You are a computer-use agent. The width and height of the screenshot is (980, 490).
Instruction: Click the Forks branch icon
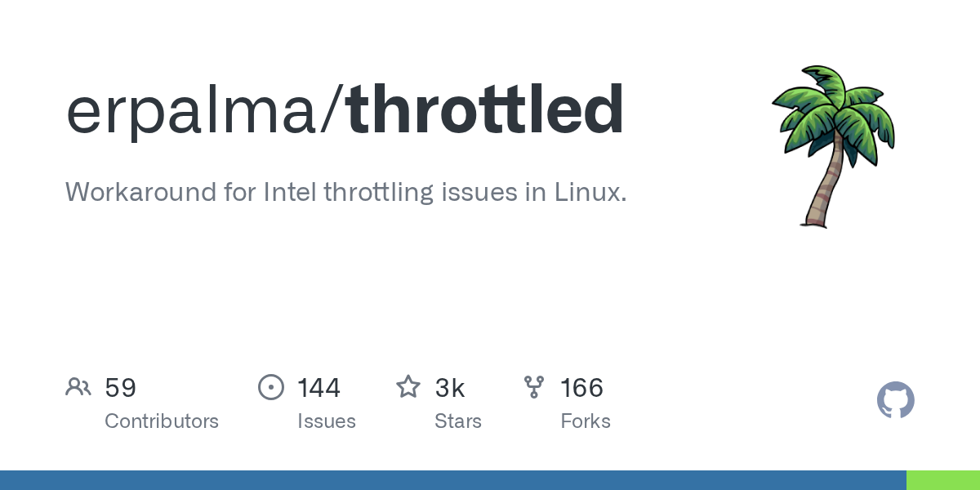click(534, 387)
